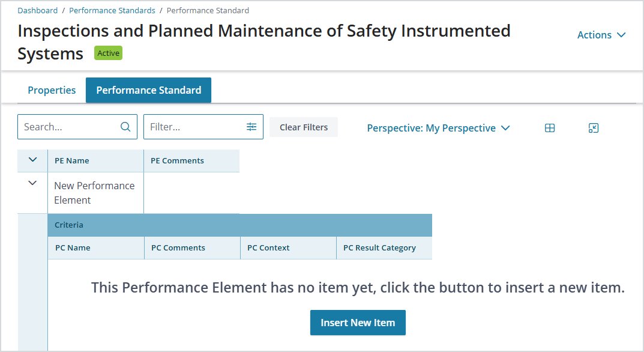Focus the Filter input field
The width and height of the screenshot is (644, 352).
[203, 127]
